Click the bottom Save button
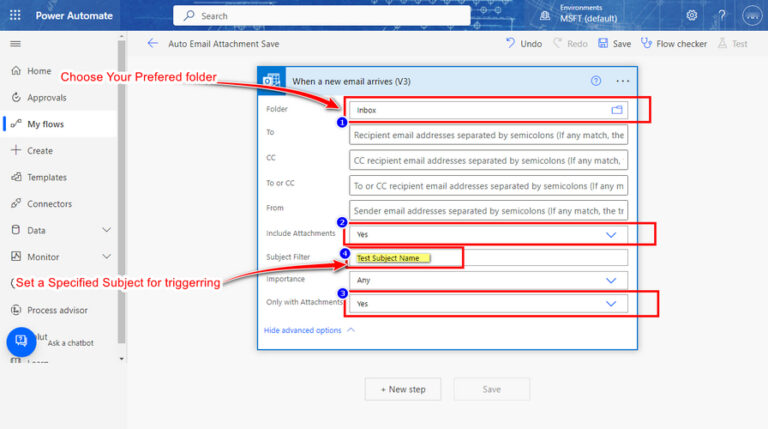 tap(492, 389)
